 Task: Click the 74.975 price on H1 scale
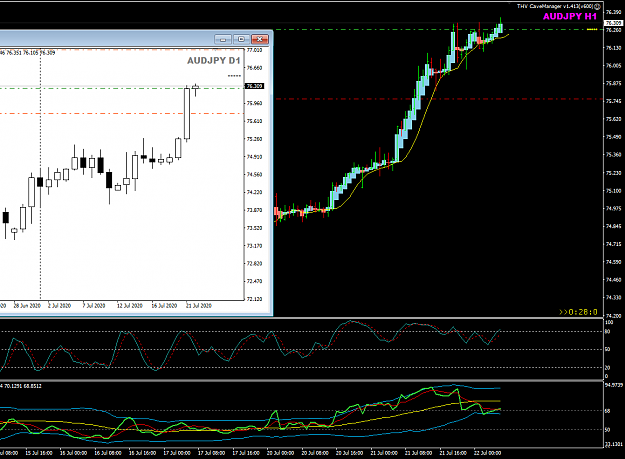613,208
